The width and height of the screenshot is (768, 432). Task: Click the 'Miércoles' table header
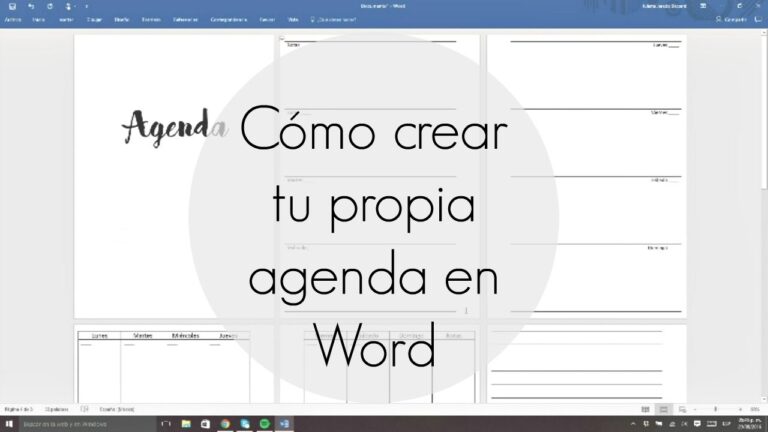coord(185,336)
